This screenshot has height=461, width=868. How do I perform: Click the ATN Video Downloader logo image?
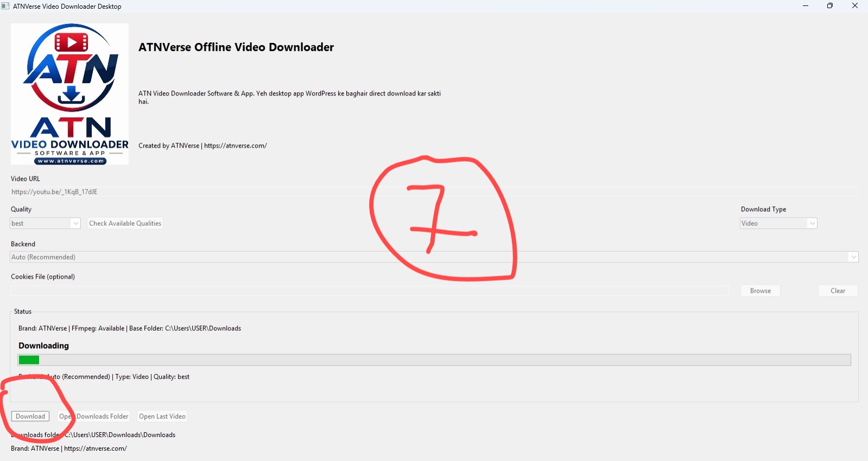tap(69, 94)
